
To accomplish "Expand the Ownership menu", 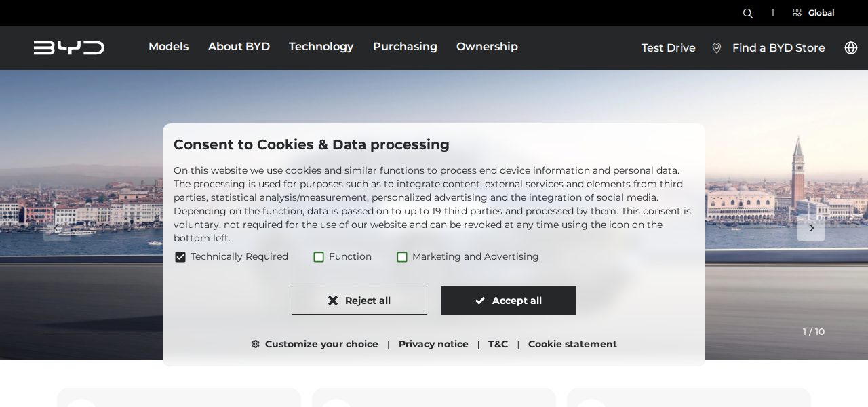I will pyautogui.click(x=487, y=47).
